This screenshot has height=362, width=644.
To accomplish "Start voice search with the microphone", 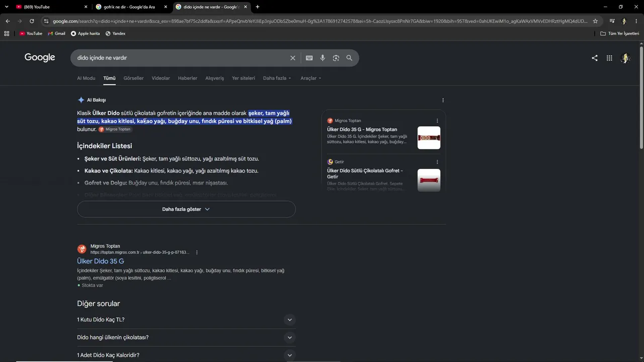I will coord(323,58).
